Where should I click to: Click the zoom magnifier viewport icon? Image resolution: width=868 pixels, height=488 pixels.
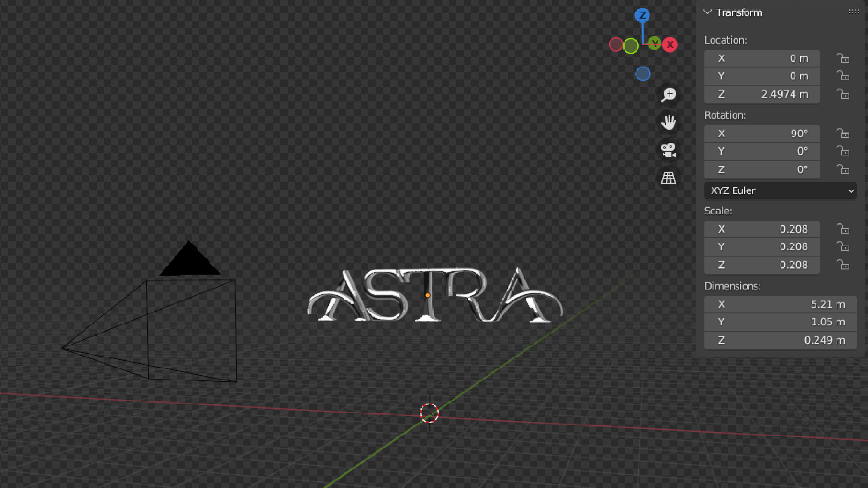coord(669,95)
